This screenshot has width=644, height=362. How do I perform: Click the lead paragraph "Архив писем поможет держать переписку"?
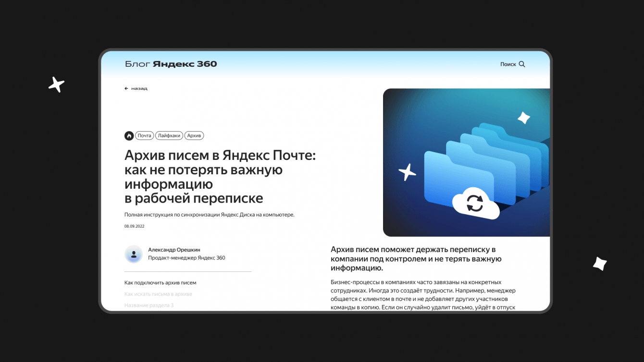416,259
